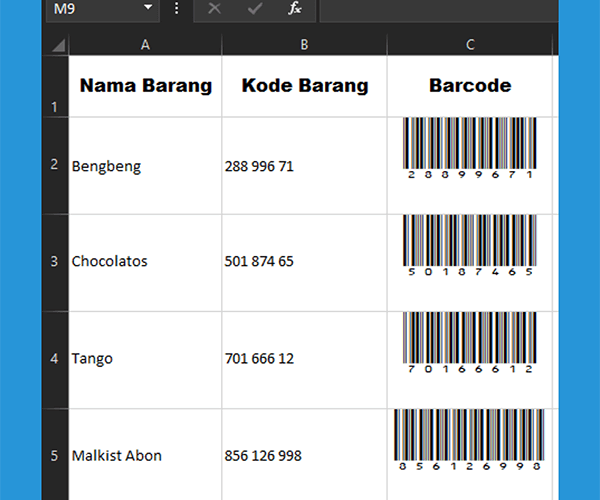Select row 4 header
Screen dimensions: 600x500
[55, 360]
